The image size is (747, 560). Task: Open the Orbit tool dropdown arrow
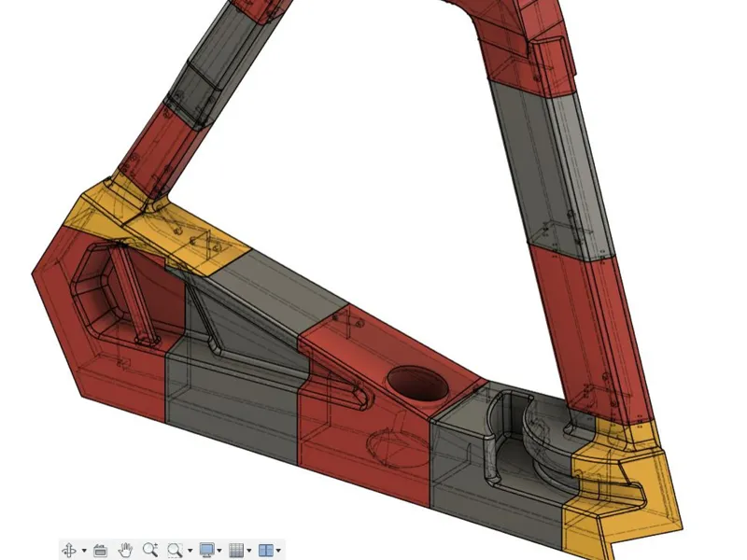click(x=84, y=551)
